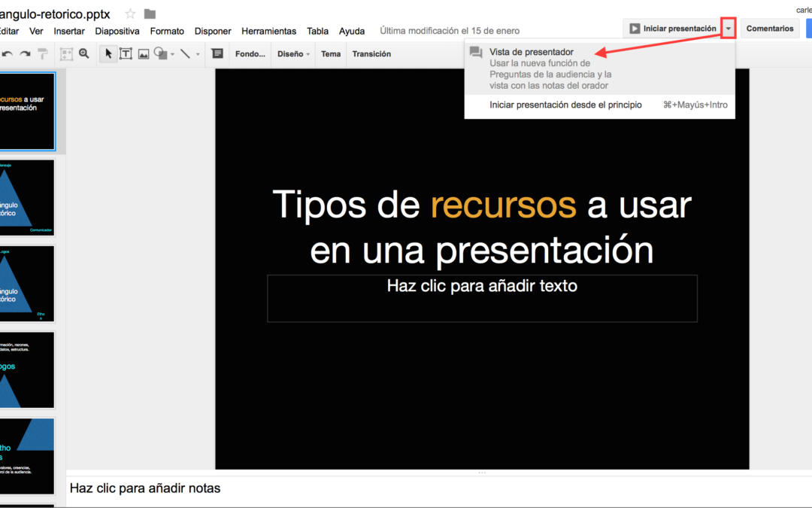Select the first slide thumbnail
Image resolution: width=812 pixels, height=508 pixels.
pos(27,111)
